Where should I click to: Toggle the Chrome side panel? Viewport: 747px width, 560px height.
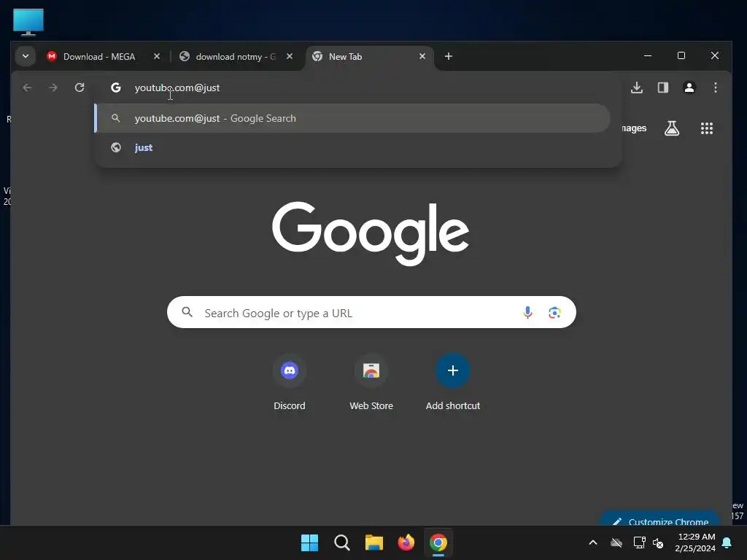663,87
